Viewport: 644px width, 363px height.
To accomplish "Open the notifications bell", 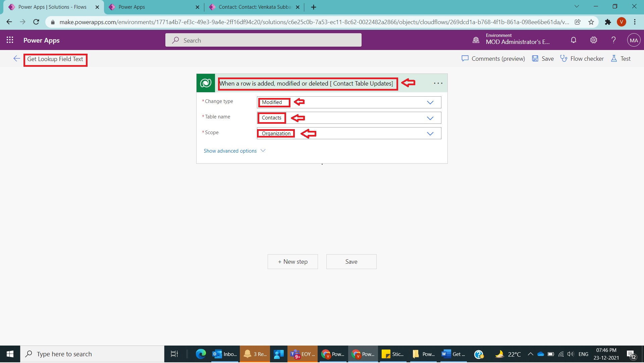I will point(573,40).
